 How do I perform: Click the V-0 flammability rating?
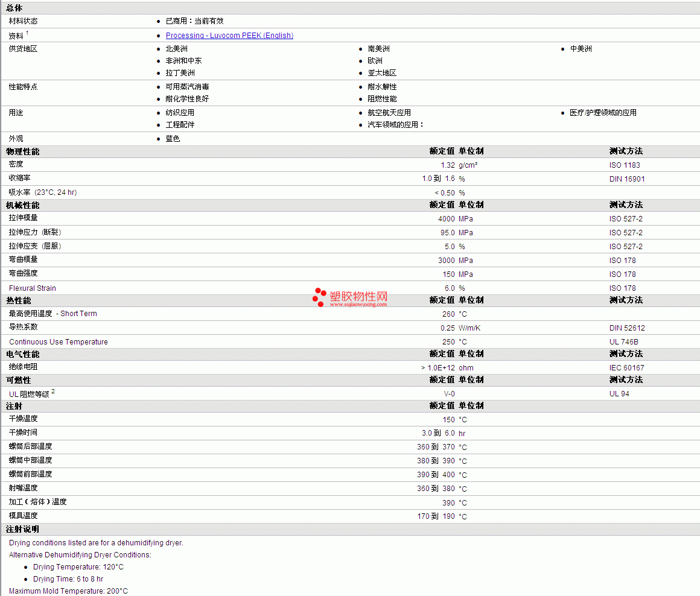coord(449,394)
